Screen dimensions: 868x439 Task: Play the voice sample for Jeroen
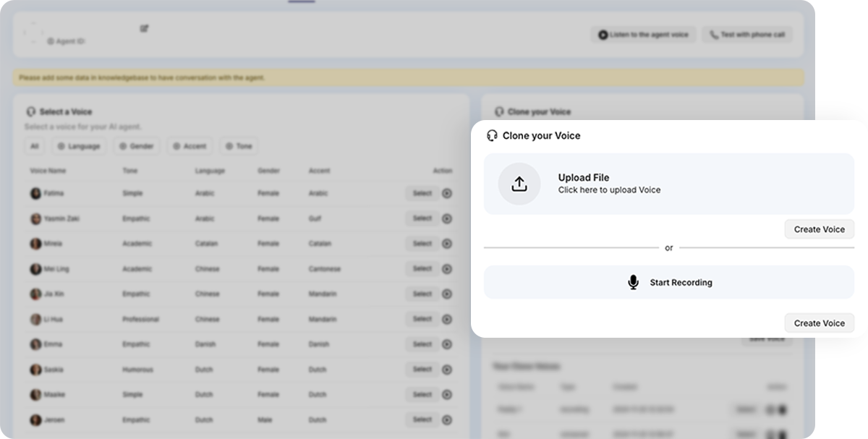pyautogui.click(x=447, y=419)
